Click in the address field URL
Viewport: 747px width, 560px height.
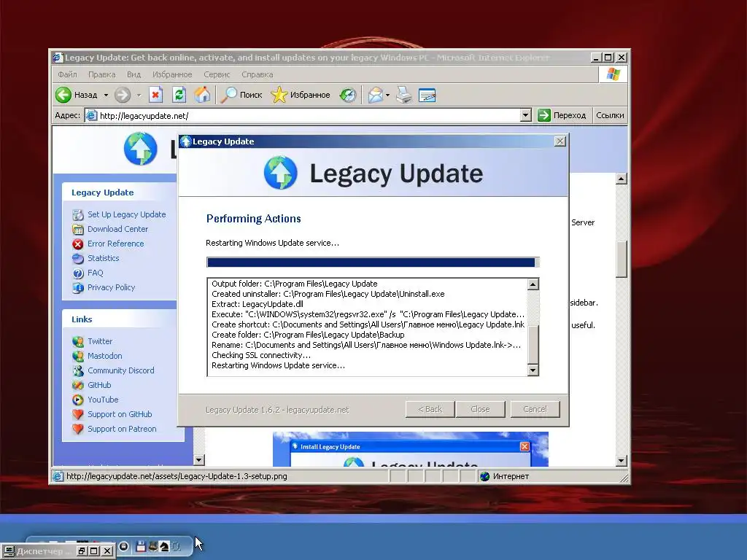tap(309, 115)
